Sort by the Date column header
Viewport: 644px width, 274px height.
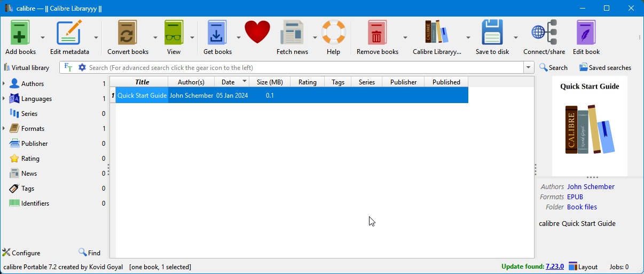(x=232, y=82)
